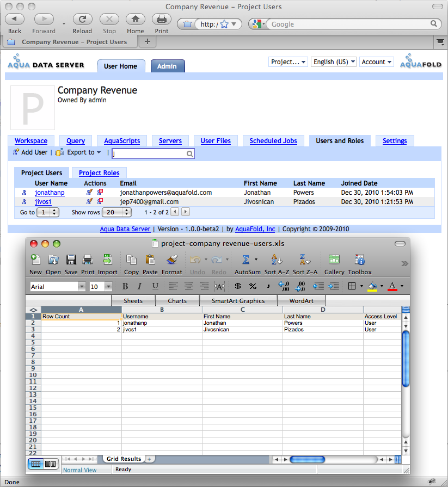Screen dimensions: 448x487
Task: Switch to the Admin tab
Action: point(168,66)
